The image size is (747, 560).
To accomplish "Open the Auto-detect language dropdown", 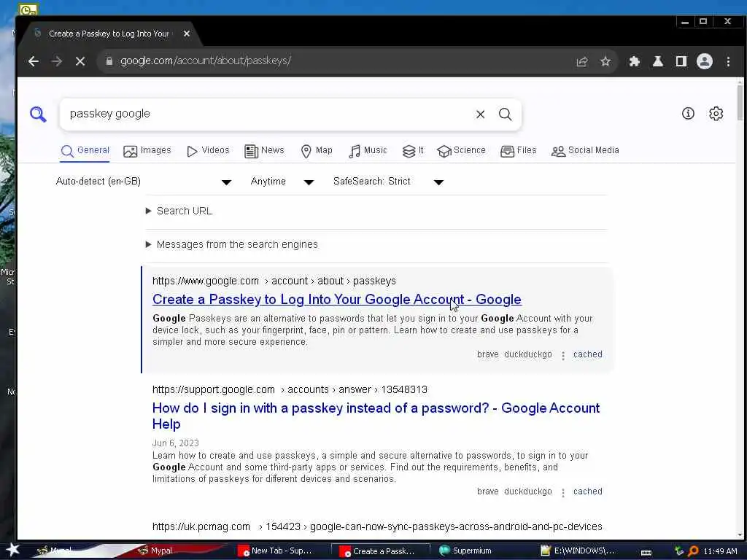I will coord(144,182).
